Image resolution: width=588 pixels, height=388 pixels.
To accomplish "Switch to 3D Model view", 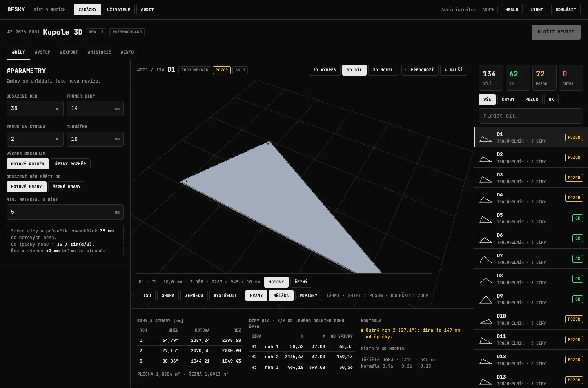I will click(x=383, y=70).
